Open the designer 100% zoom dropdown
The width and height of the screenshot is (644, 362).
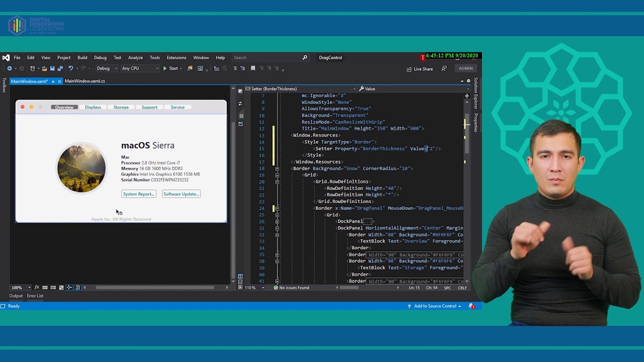21,288
